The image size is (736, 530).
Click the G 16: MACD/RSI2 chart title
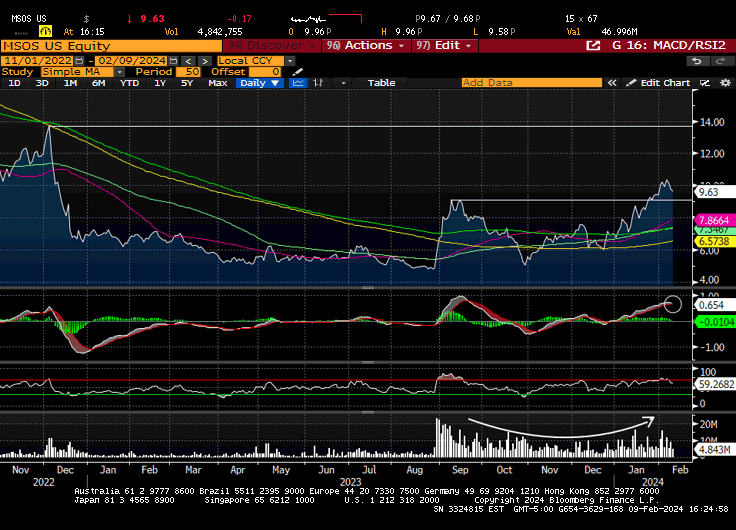point(668,46)
